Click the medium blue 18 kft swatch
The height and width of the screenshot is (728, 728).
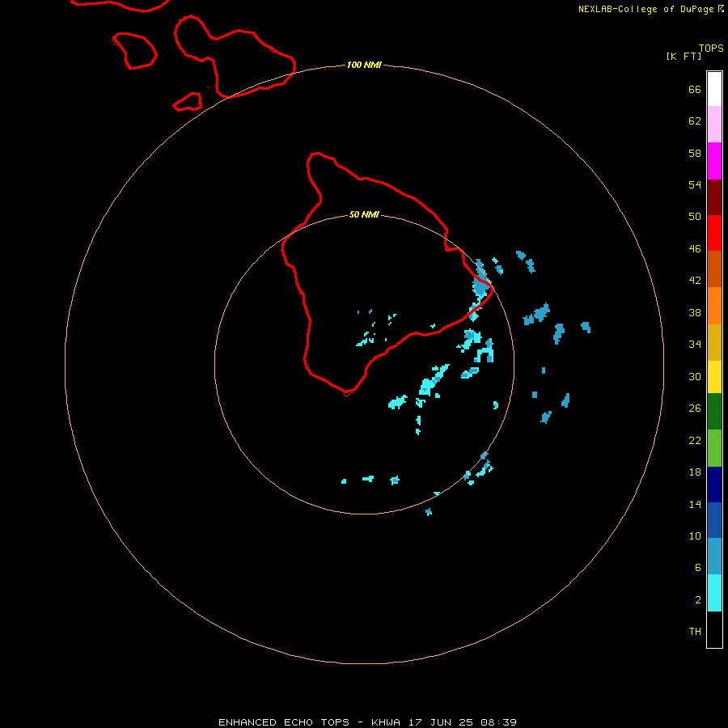pyautogui.click(x=714, y=520)
